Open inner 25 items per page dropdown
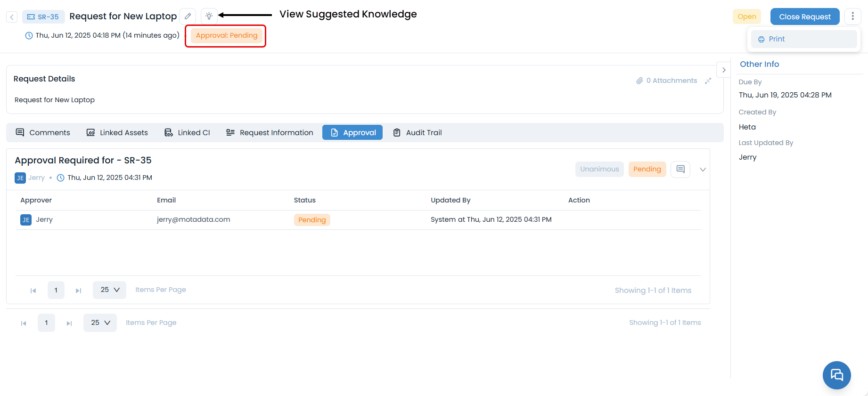 (109, 290)
